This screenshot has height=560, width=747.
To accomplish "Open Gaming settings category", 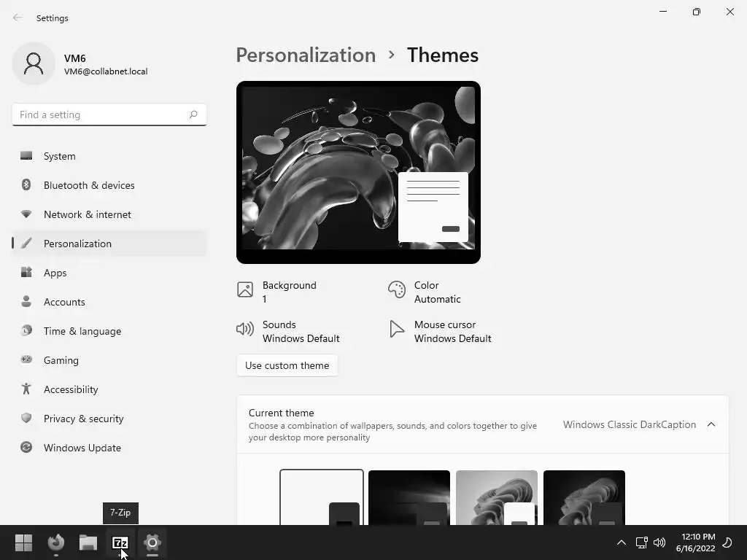I will tap(109, 360).
